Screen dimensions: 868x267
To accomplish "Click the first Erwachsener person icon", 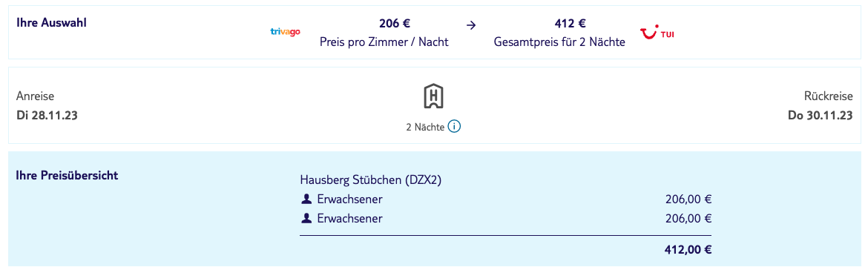I will coord(306,199).
